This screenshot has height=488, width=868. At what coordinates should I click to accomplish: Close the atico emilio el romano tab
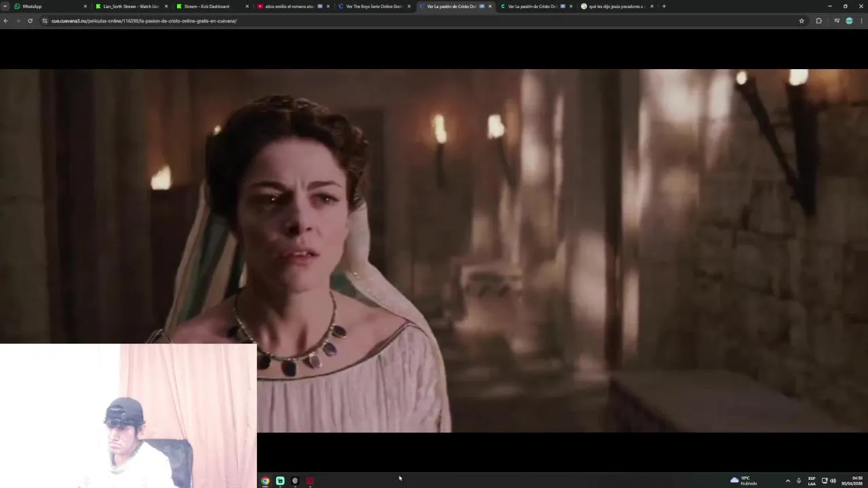pos(328,6)
